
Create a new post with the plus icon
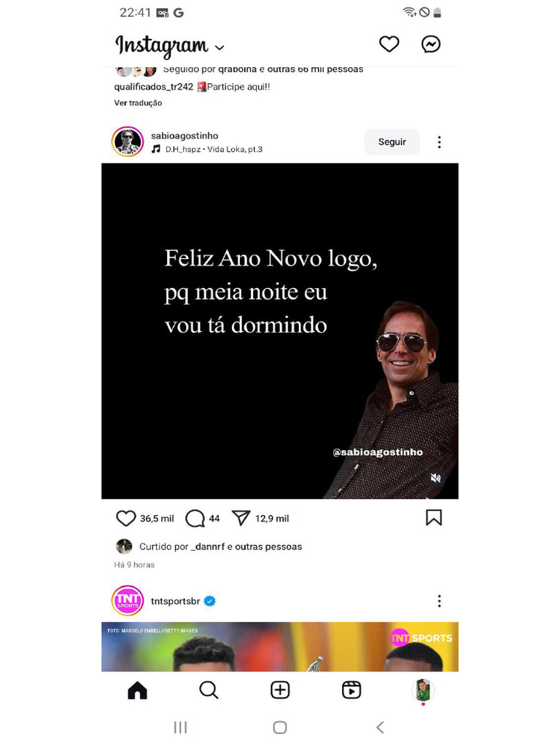(x=280, y=690)
